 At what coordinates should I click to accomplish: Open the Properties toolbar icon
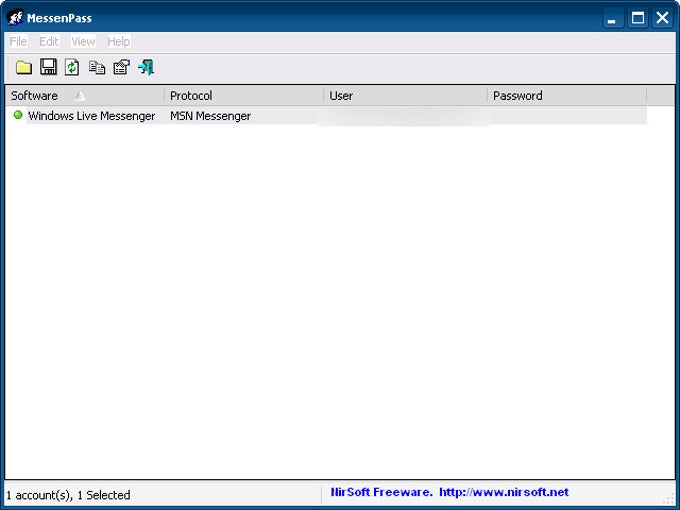[121, 67]
